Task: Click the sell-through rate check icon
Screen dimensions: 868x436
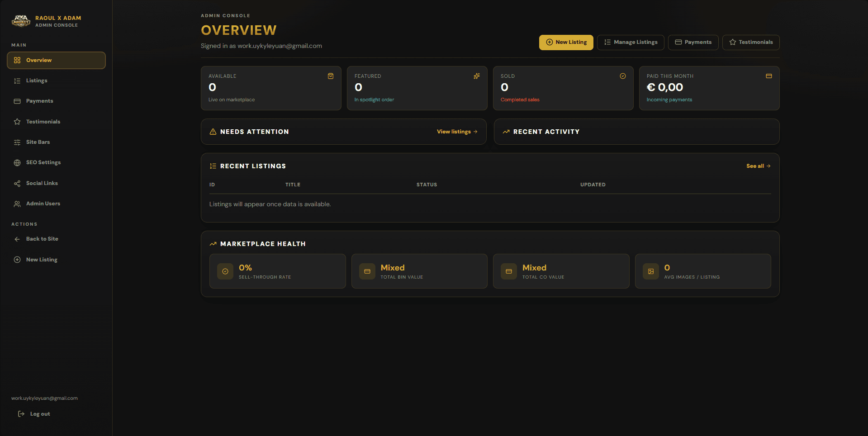Action: [225, 271]
